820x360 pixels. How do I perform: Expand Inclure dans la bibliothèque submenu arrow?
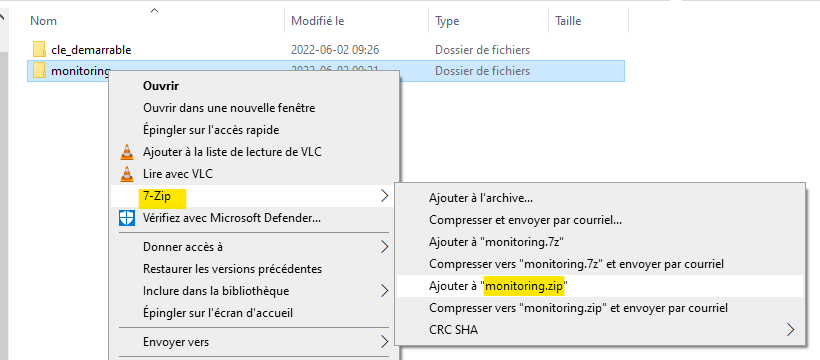point(385,290)
